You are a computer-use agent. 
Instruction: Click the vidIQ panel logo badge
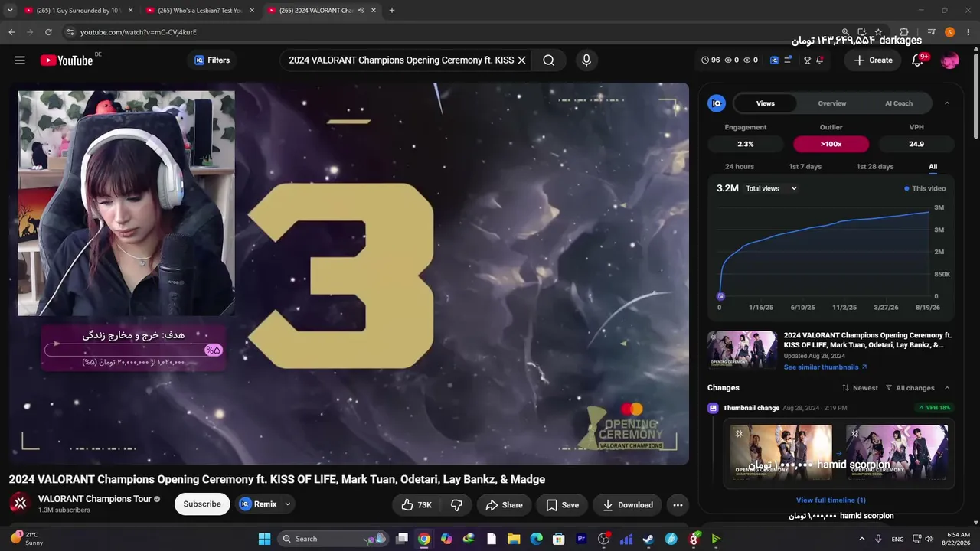click(717, 103)
